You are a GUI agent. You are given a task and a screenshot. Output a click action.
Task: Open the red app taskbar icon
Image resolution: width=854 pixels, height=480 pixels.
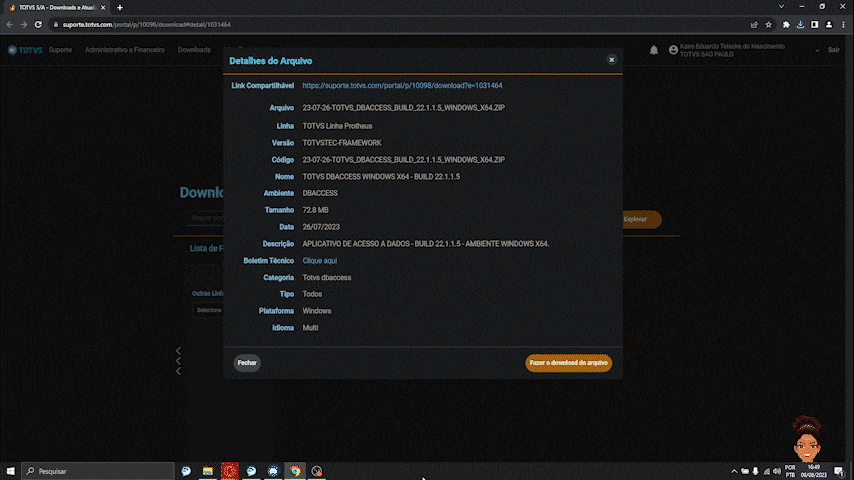pos(229,471)
